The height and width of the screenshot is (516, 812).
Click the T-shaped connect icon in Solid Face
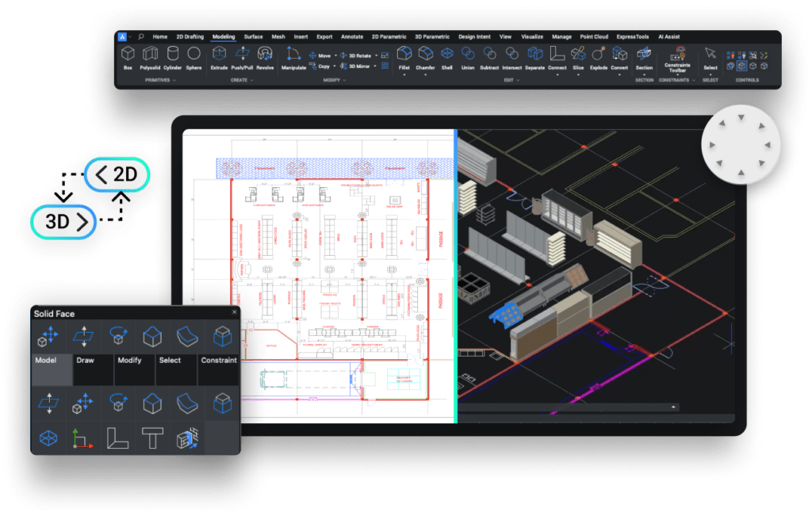tap(152, 438)
